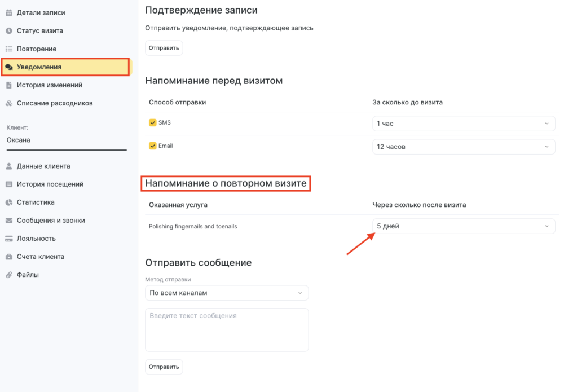Open the 'По всем каналам' method dropdown

coord(227,293)
